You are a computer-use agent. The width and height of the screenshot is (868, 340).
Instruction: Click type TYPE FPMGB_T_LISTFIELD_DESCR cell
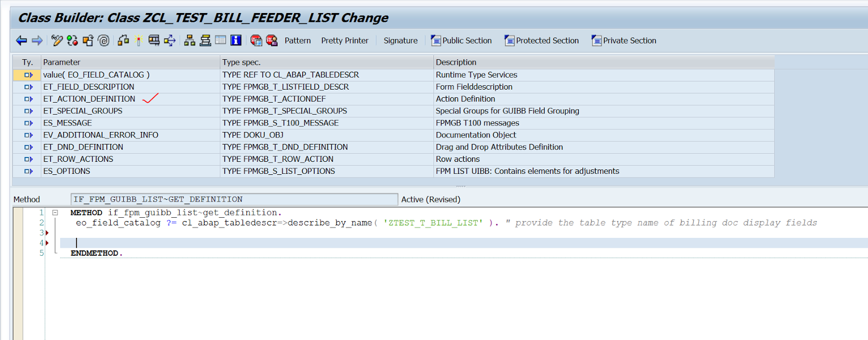(x=327, y=87)
